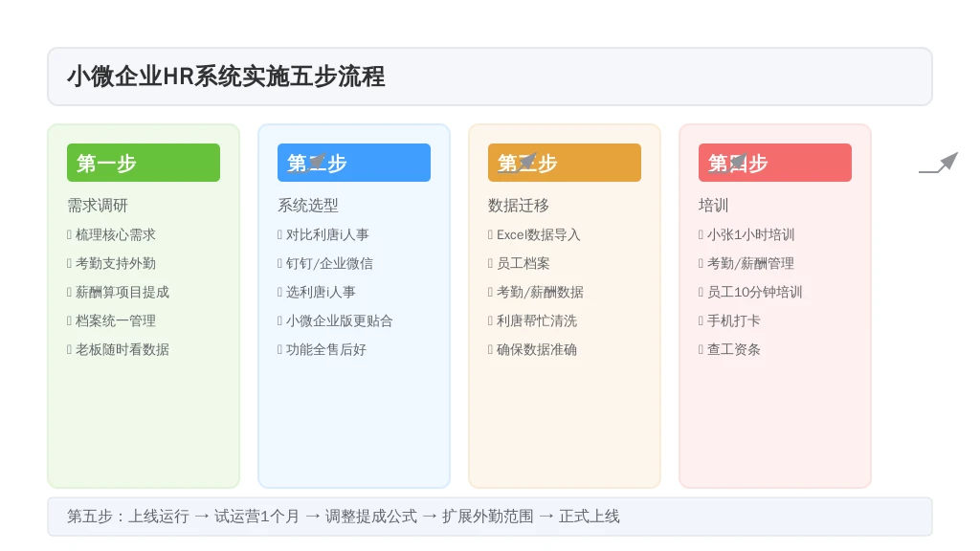Click the 系统选型 heading
Screen dimensions: 980x551
tap(308, 206)
